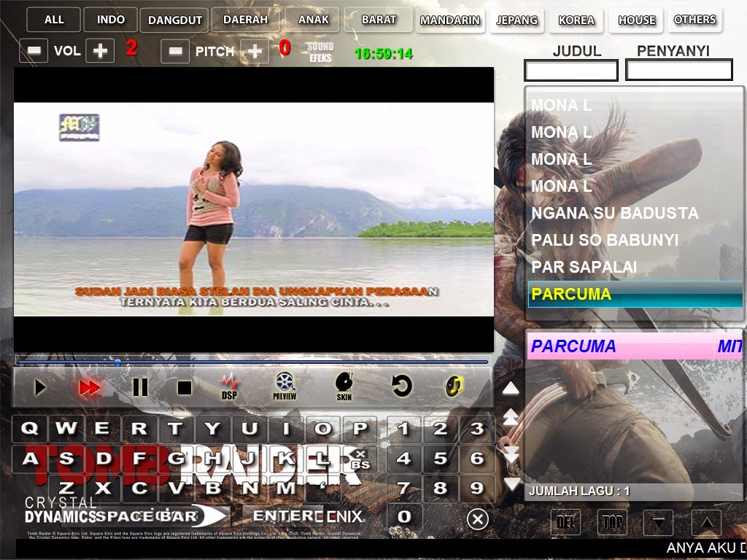The height and width of the screenshot is (560, 747).
Task: Lower the pitch with the minus button
Action: [175, 51]
